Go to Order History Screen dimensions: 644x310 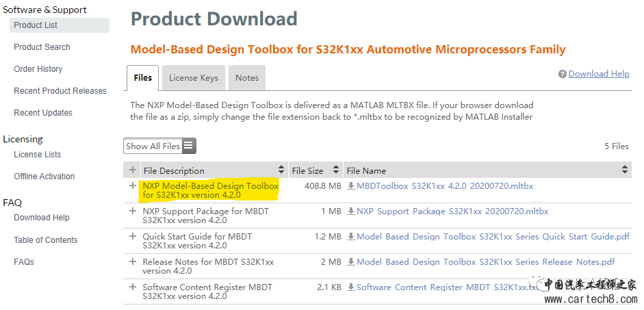tap(38, 69)
